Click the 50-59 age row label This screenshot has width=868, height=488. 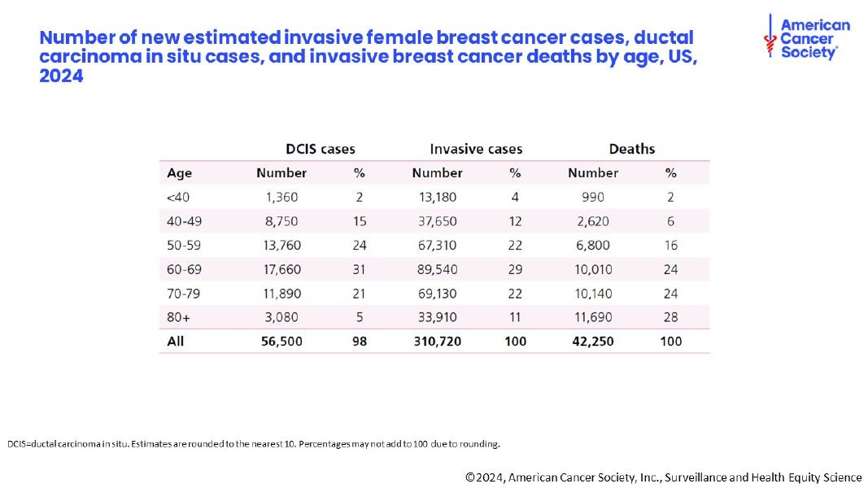click(182, 245)
